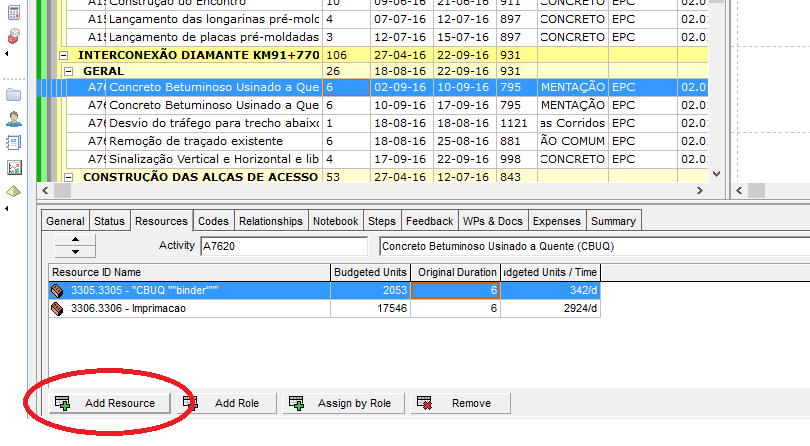Click the small toolbar arrow below the diamond icon
This screenshot has width=810, height=446.
point(6,209)
